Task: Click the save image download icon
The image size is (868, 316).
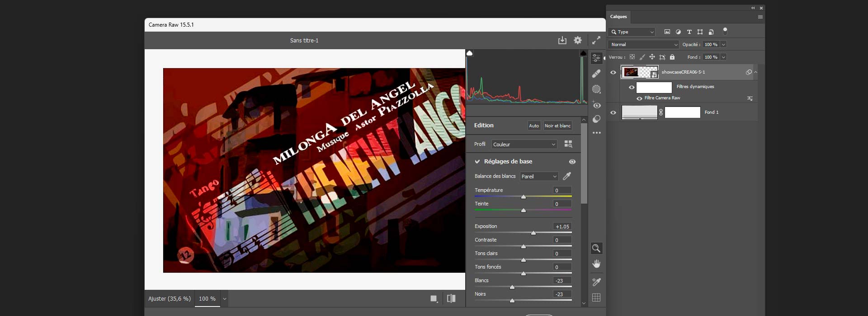Action: [562, 40]
